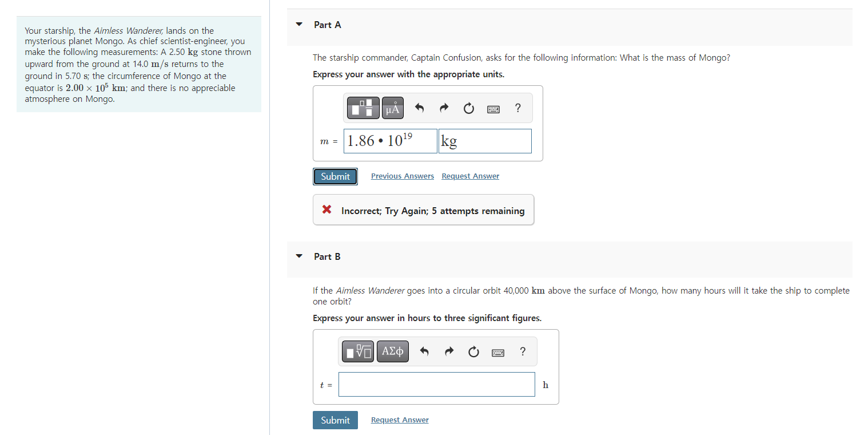The width and height of the screenshot is (868, 435).
Task: Open help for the Part A editor
Action: [518, 108]
